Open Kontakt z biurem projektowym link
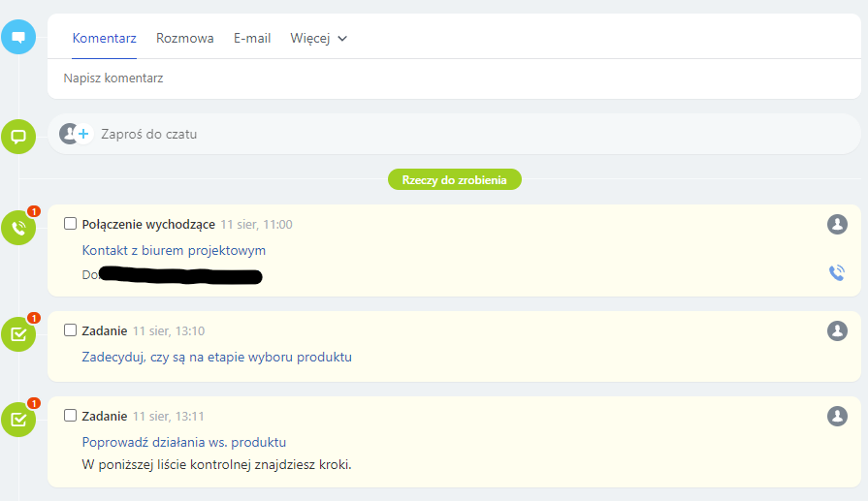 click(174, 250)
